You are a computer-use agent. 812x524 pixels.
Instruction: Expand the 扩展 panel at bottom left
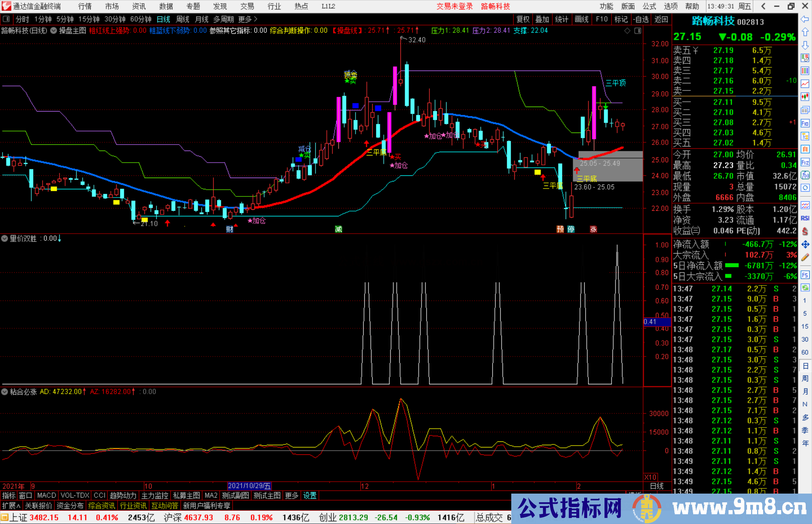point(11,506)
